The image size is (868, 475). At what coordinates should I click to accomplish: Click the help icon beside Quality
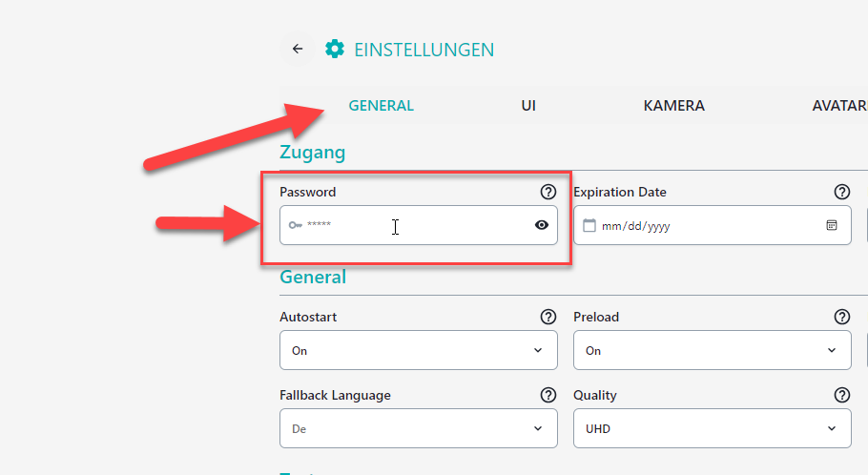[842, 395]
